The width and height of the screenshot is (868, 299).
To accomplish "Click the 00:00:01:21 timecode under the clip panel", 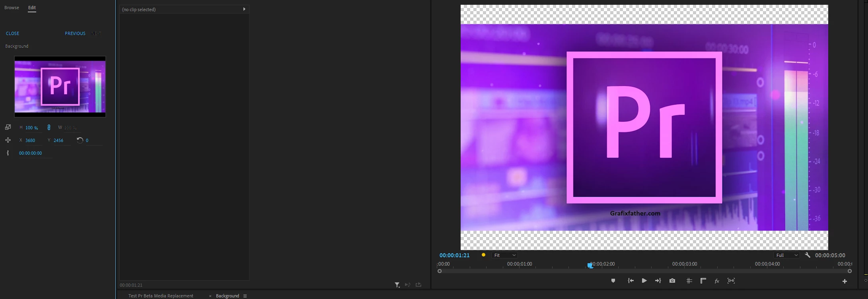I will (x=131, y=285).
